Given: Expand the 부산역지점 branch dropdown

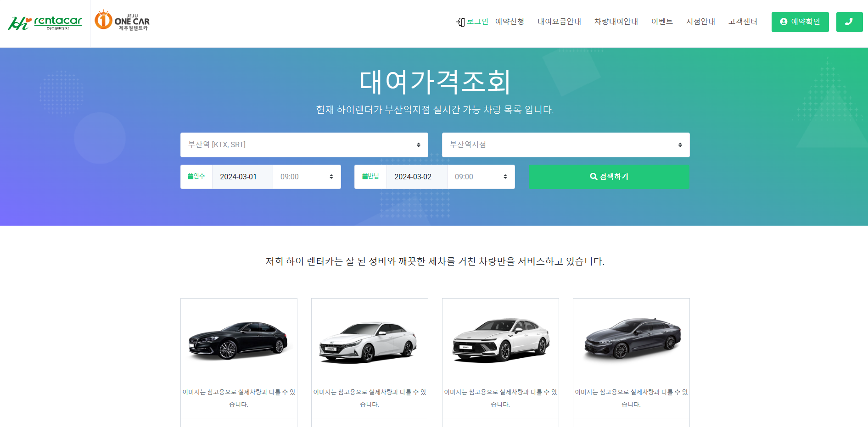Looking at the screenshot, I should (x=566, y=145).
